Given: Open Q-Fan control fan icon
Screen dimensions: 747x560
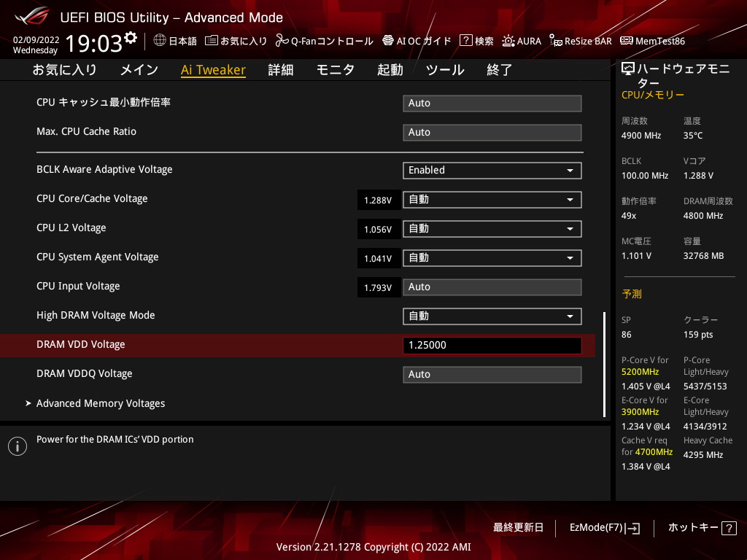Looking at the screenshot, I should 282,41.
